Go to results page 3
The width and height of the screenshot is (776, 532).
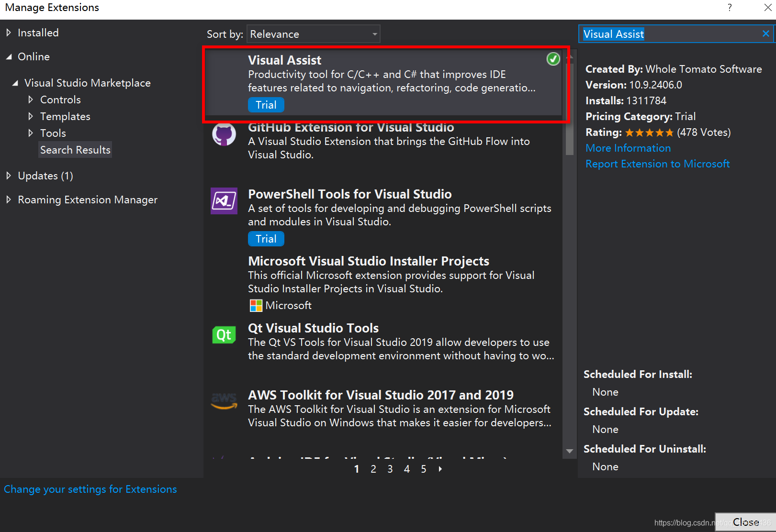390,469
